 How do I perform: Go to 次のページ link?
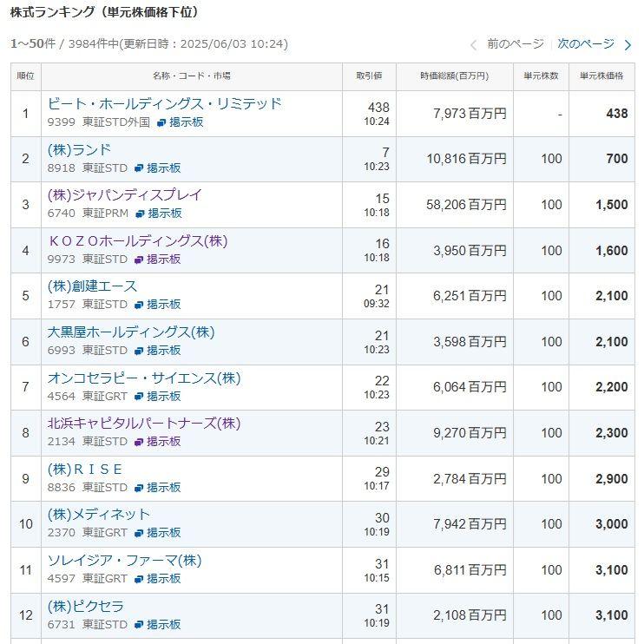pyautogui.click(x=585, y=43)
